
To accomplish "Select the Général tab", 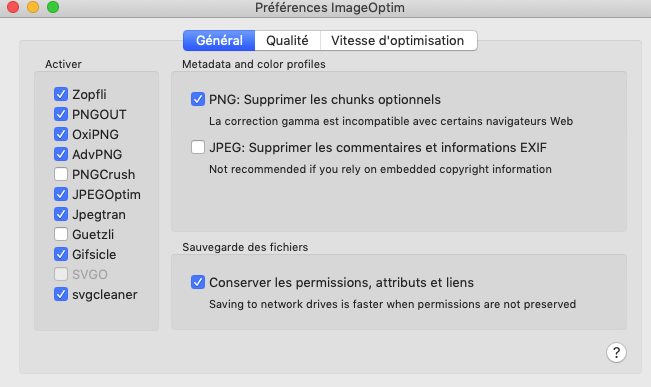I will click(x=219, y=40).
